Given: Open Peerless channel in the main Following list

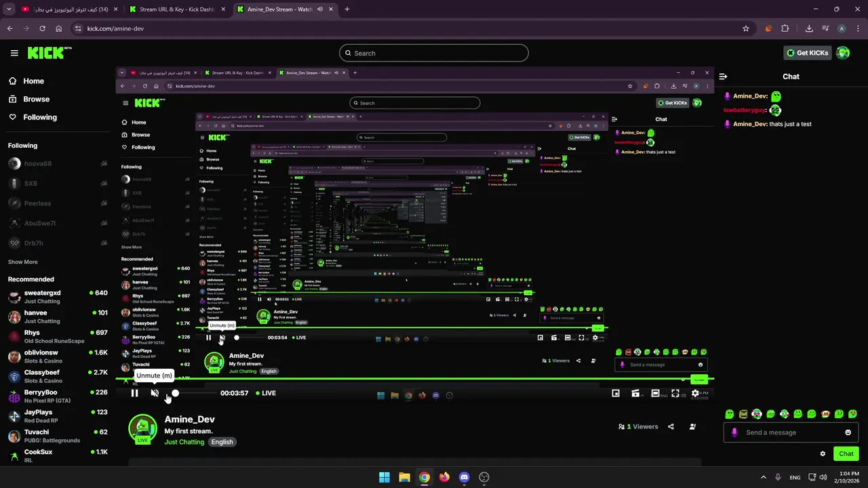Looking at the screenshot, I should 58,203.
